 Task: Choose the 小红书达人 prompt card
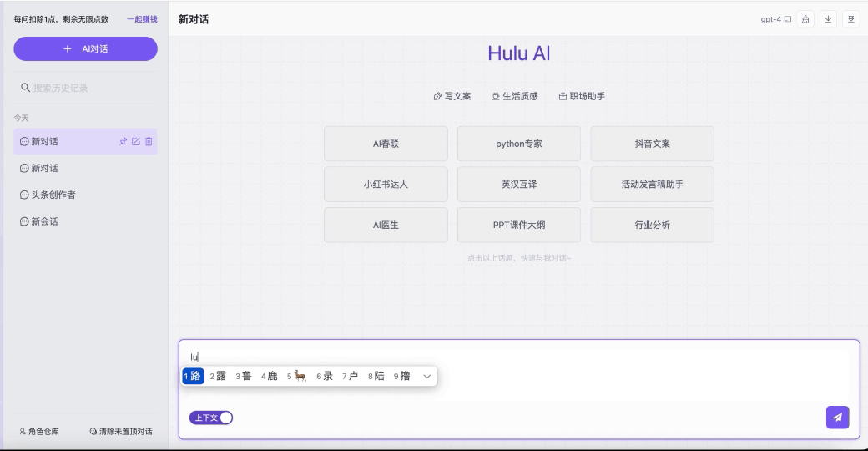point(386,184)
